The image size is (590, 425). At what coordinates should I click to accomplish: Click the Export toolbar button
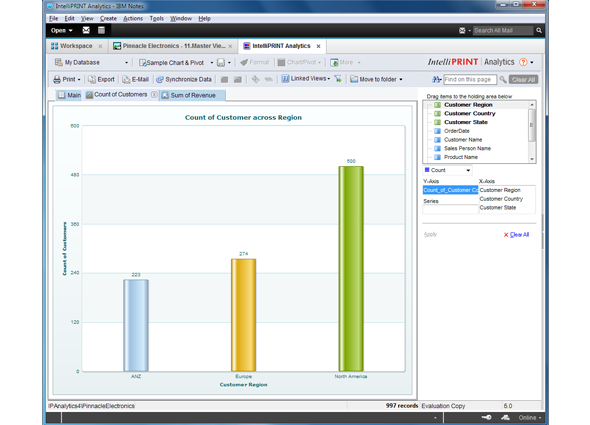pos(101,79)
